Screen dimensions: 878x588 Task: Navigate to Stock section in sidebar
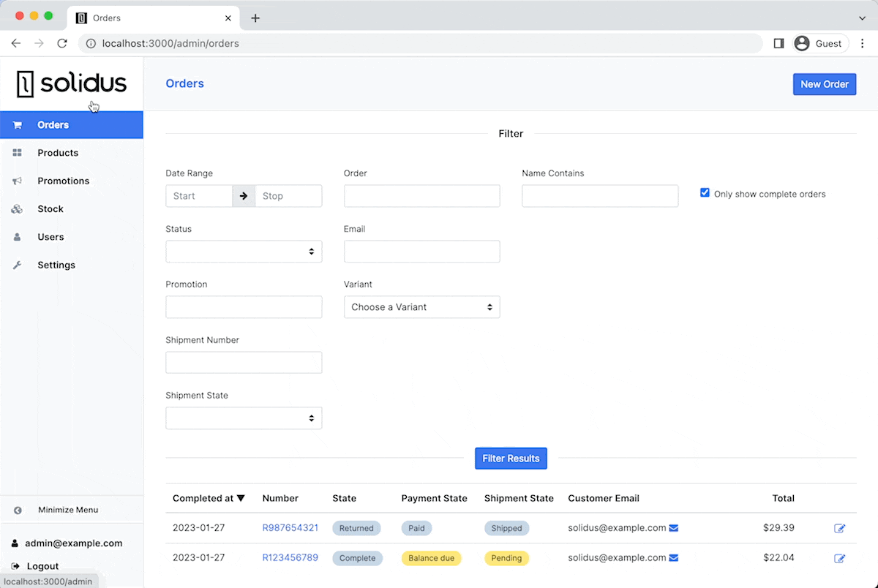pyautogui.click(x=50, y=209)
